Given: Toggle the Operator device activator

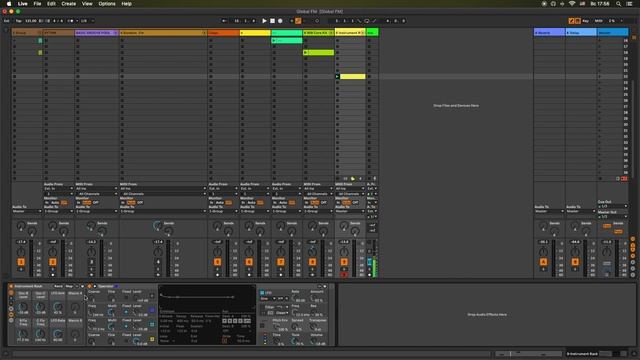Looking at the screenshot, I should point(90,286).
